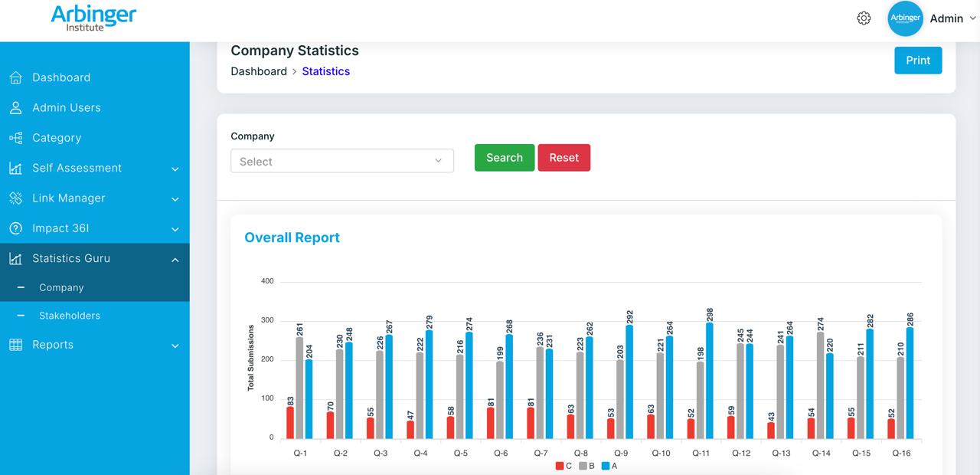Select the Stakeholders submenu item
This screenshot has width=980, height=475.
click(70, 316)
